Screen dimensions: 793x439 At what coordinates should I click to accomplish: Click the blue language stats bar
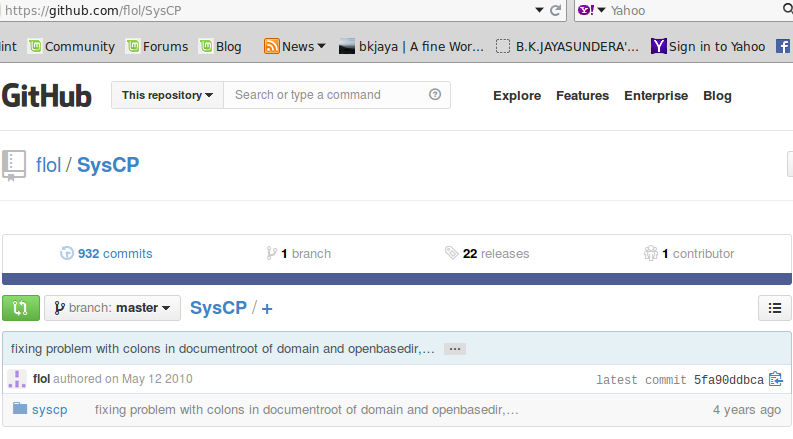pos(396,279)
